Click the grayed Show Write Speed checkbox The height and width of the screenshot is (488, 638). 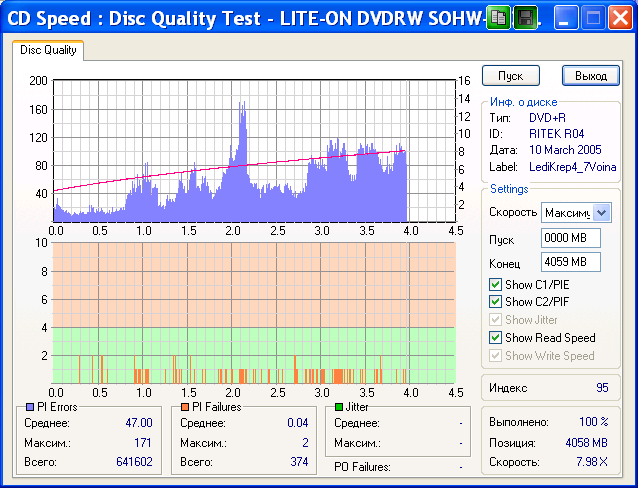pos(495,355)
